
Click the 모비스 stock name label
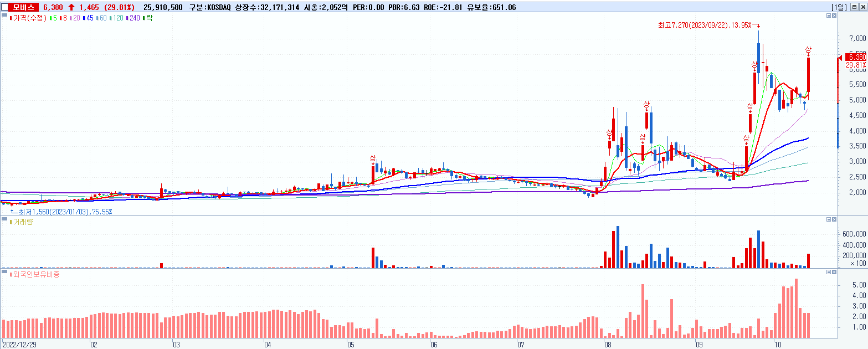(24, 7)
